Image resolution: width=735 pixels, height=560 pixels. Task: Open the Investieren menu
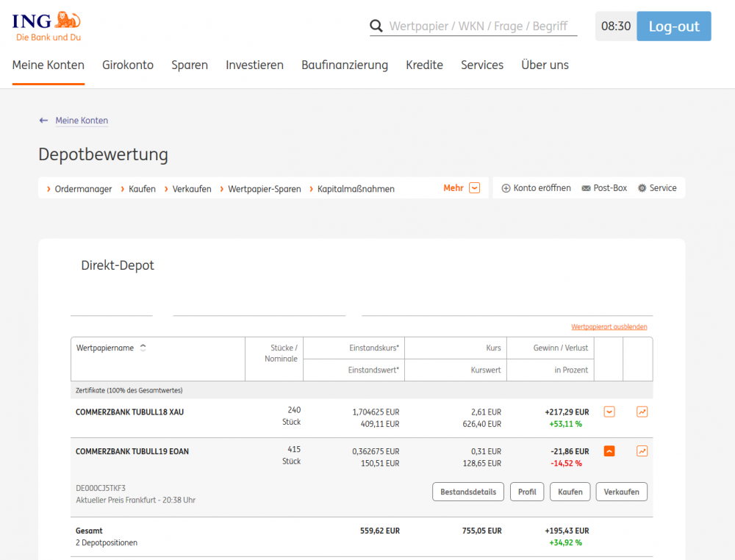pos(254,65)
